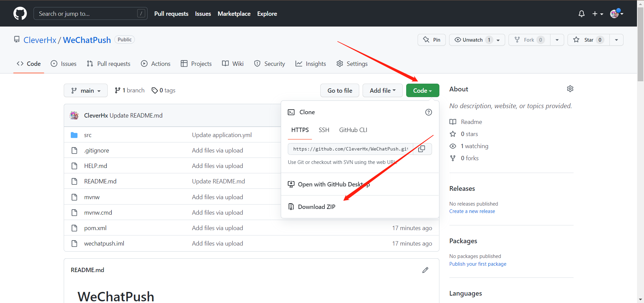Viewport: 644px width, 303px height.
Task: Open the notifications bell icon
Action: pos(581,13)
